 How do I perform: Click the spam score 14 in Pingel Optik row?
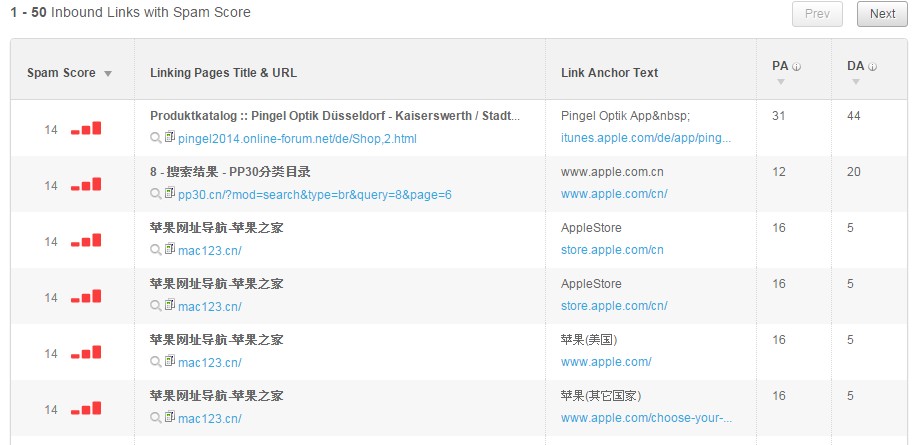coord(51,130)
